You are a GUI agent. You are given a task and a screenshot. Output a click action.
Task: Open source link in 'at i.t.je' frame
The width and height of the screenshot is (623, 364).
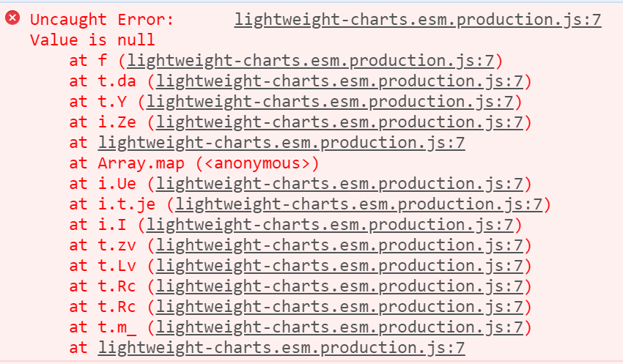click(x=359, y=204)
